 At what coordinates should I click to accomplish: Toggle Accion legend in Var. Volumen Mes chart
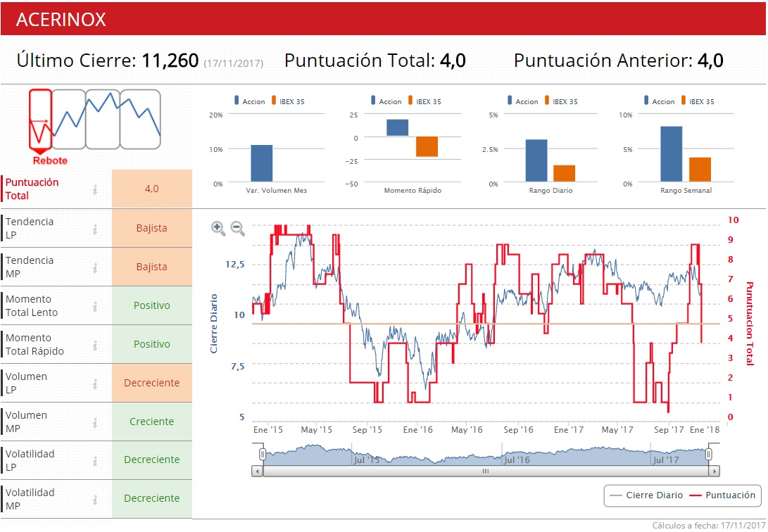[x=249, y=101]
